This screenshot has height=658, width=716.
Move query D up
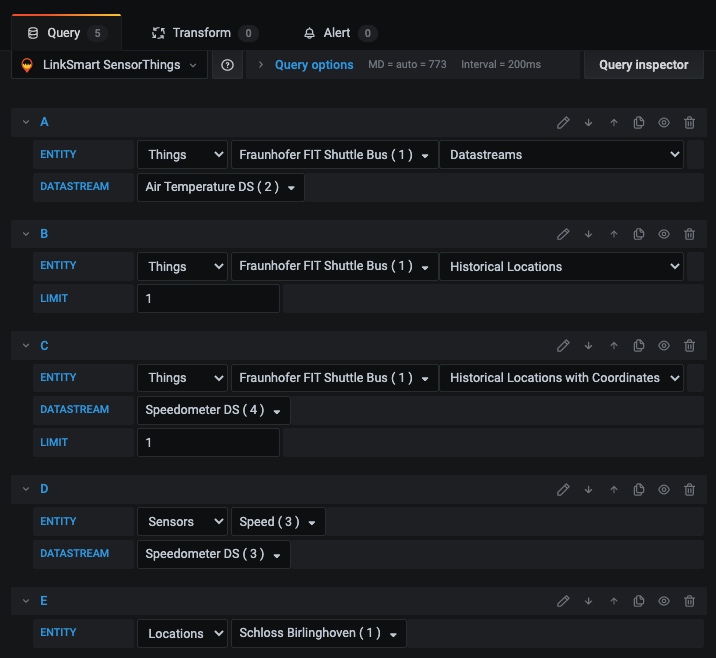(x=614, y=490)
